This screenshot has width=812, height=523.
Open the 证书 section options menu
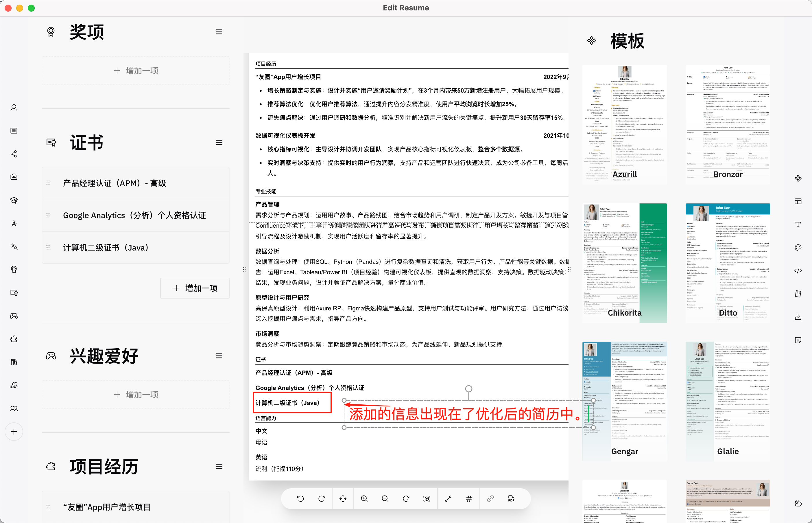tap(219, 143)
